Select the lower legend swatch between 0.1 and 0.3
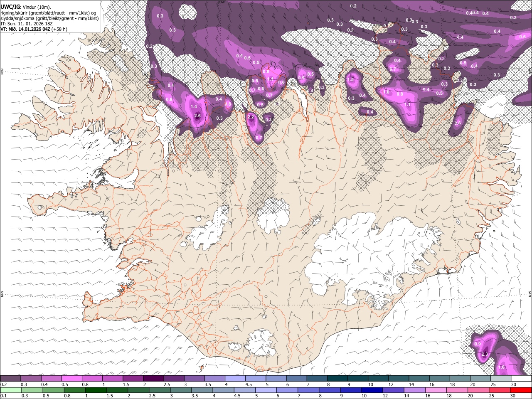This screenshot has height=399, width=532. click(10, 390)
